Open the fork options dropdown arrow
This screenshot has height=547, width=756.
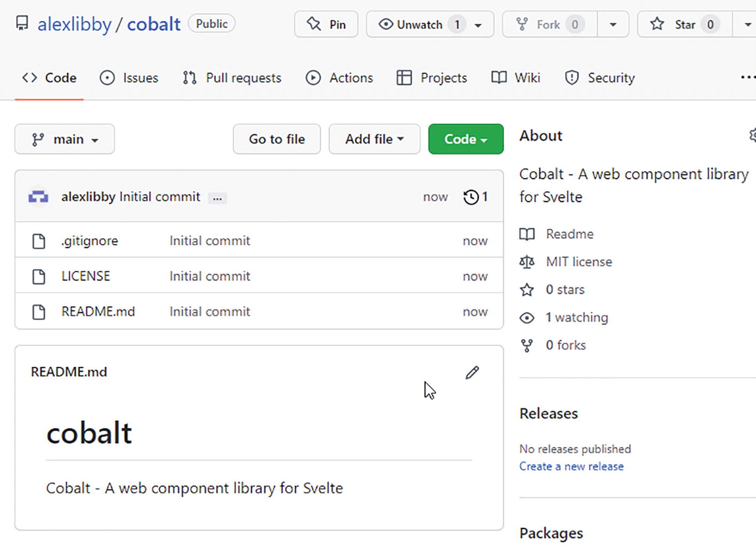click(613, 25)
